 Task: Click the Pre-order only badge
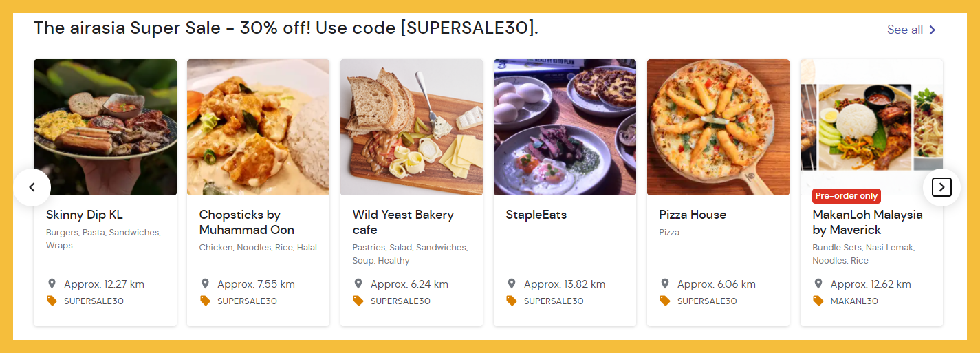point(846,196)
